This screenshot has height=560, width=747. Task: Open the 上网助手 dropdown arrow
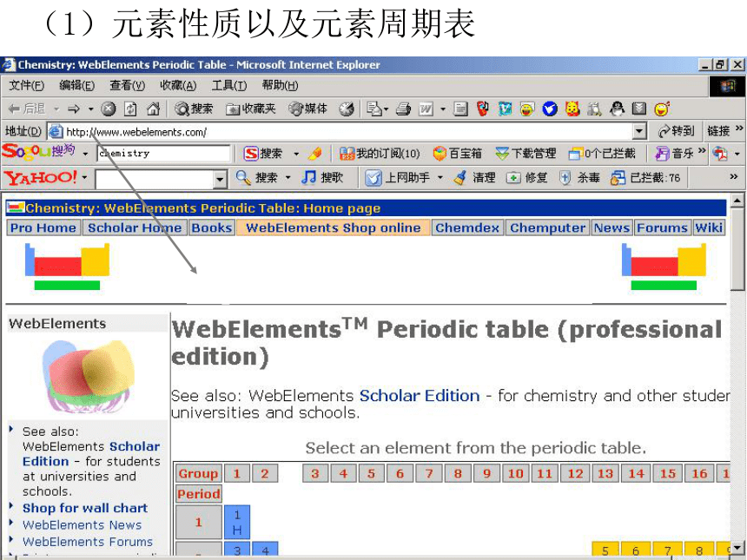440,178
